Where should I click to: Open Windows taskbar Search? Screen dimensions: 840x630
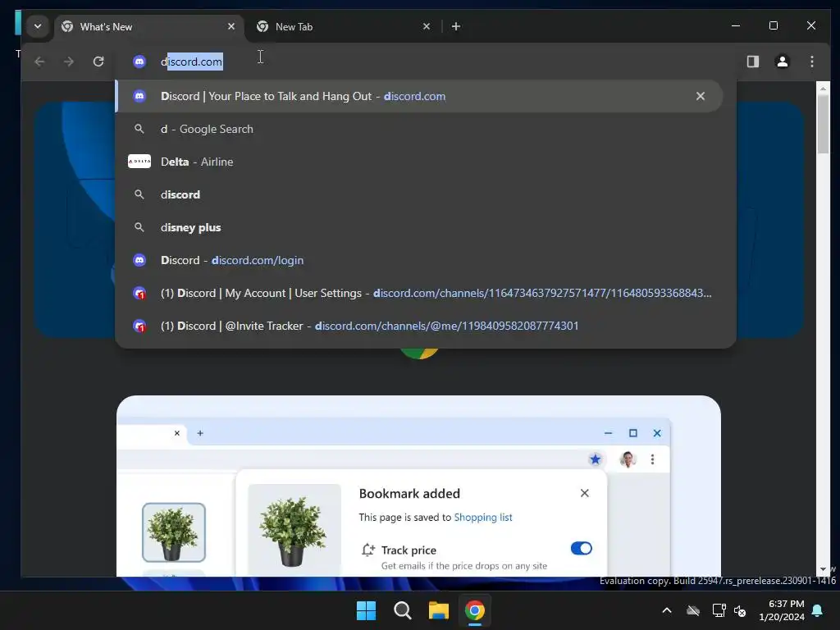pos(402,610)
